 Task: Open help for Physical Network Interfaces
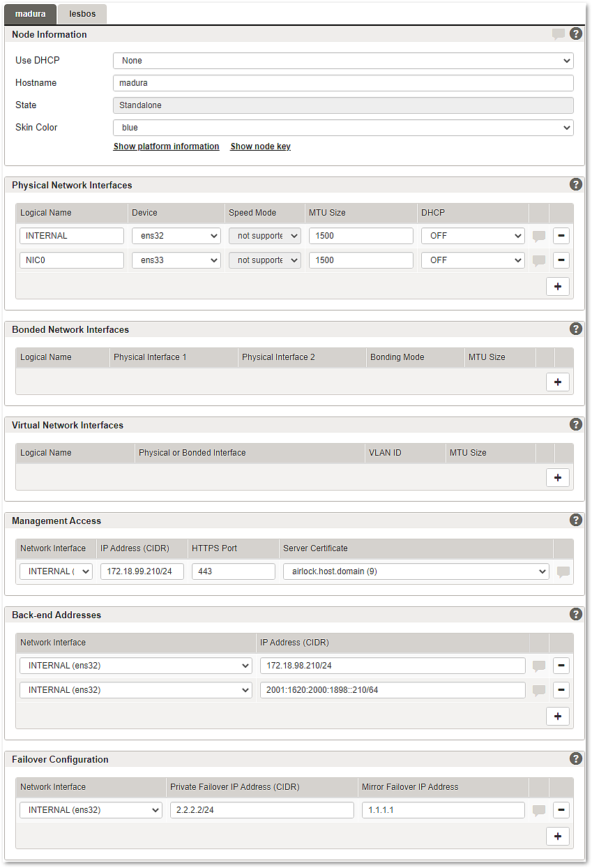(576, 184)
